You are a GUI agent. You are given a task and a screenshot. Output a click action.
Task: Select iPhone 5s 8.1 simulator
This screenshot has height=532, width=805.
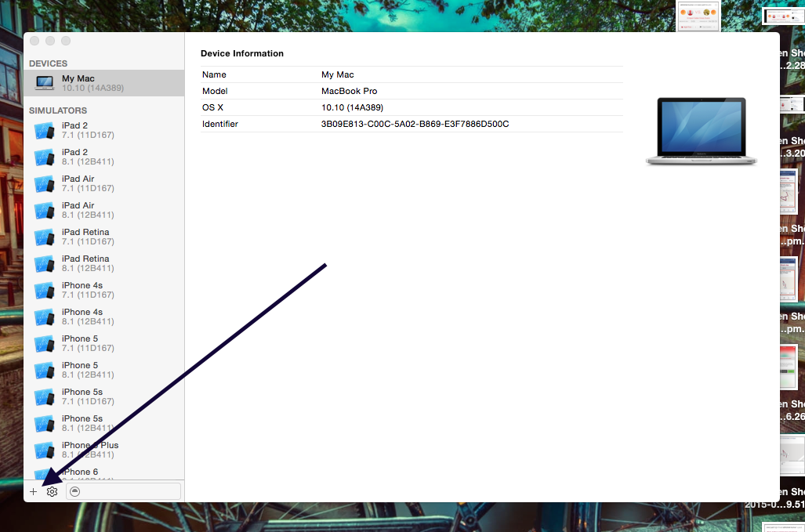[x=104, y=424]
